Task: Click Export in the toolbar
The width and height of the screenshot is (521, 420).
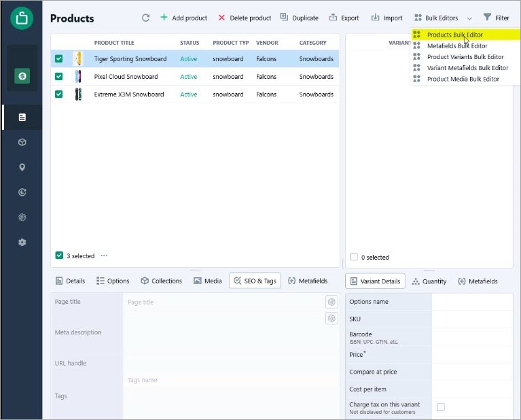Action: point(344,18)
